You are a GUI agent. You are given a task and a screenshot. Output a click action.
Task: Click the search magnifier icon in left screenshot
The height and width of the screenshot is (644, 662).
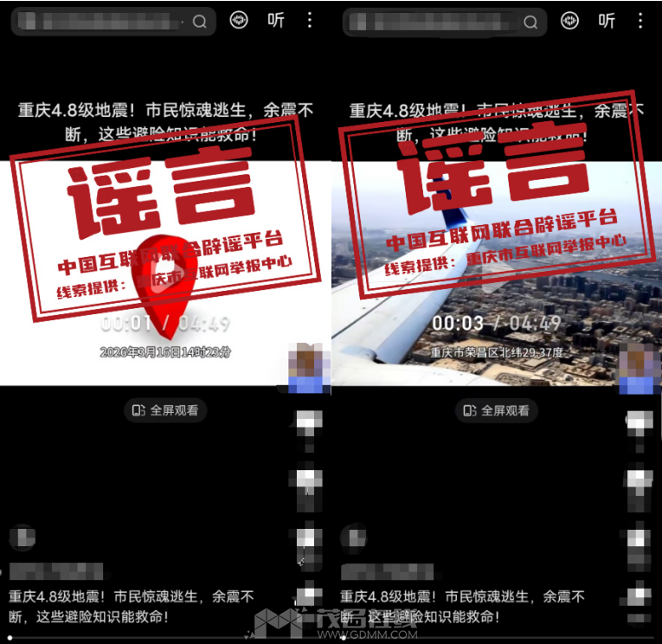click(200, 22)
